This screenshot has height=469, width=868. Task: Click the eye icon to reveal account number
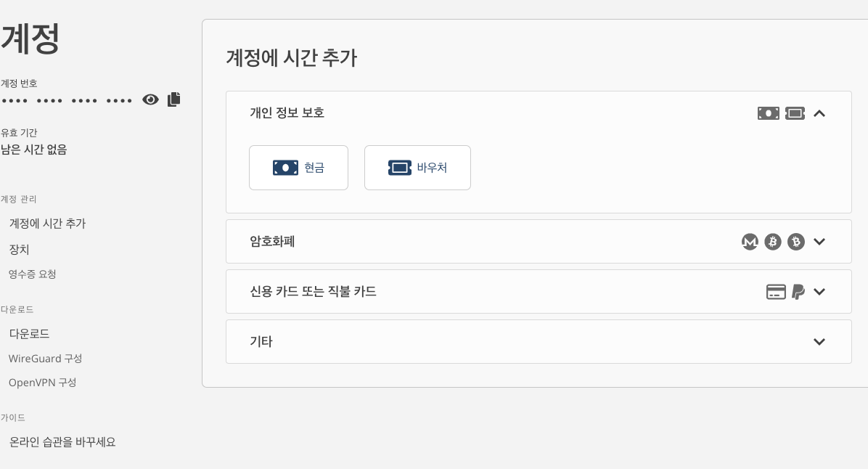150,99
